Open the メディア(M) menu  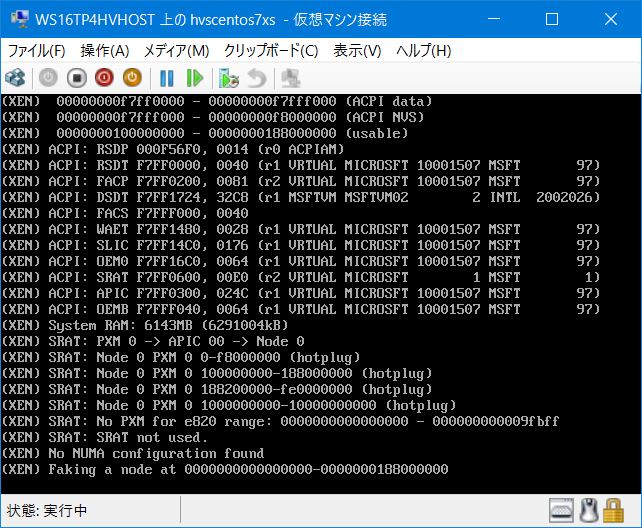pos(176,51)
